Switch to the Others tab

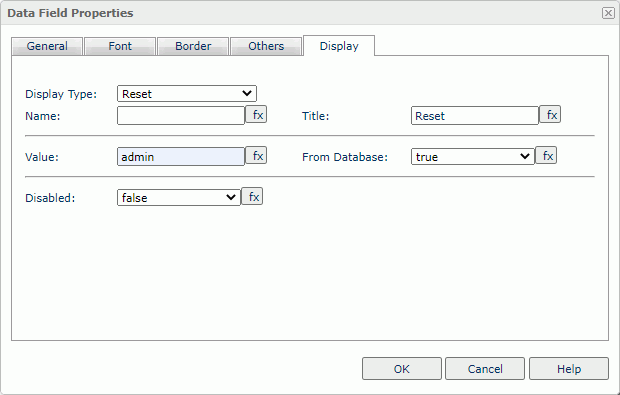[x=266, y=46]
